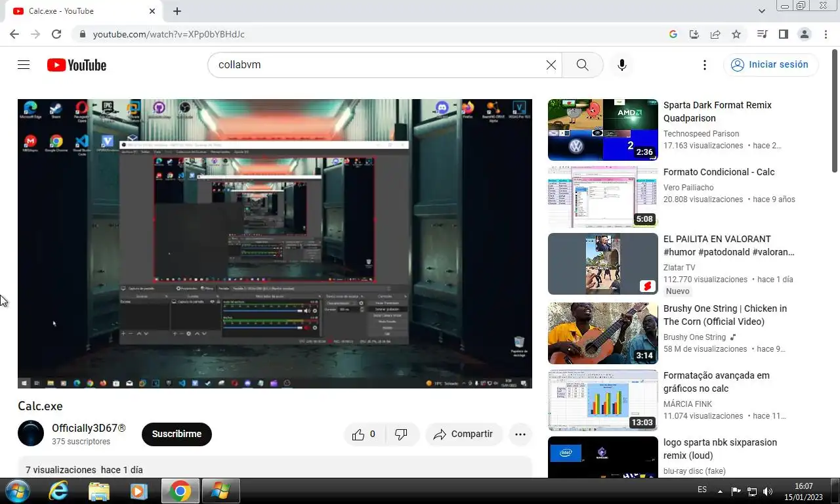
Task: Open Brushy One String thumbnail
Action: pyautogui.click(x=603, y=333)
